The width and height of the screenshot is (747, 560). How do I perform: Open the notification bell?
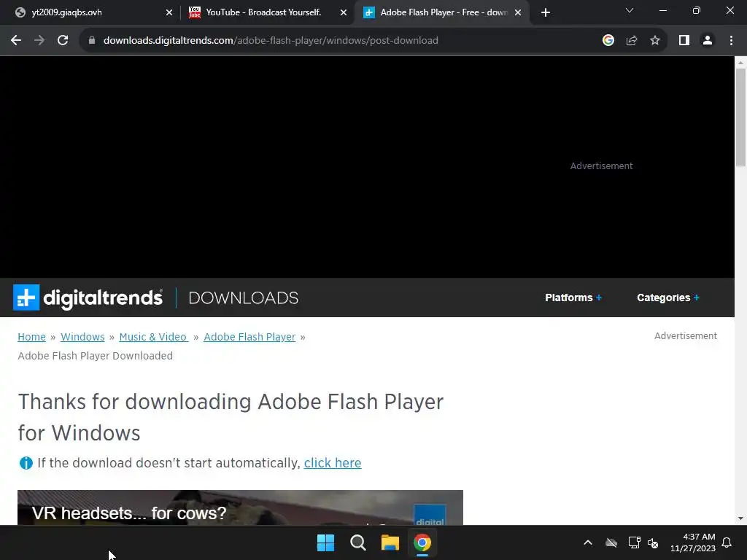727,542
